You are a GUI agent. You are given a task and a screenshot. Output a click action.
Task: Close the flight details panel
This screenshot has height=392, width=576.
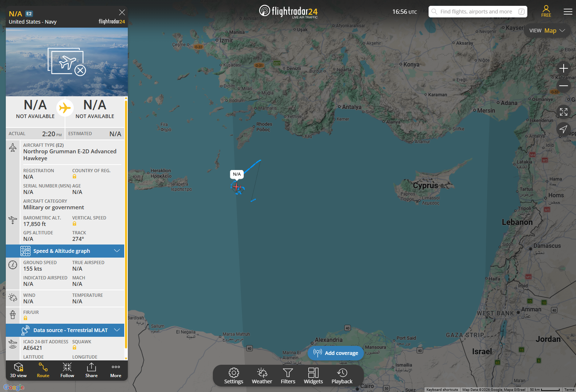tap(122, 12)
